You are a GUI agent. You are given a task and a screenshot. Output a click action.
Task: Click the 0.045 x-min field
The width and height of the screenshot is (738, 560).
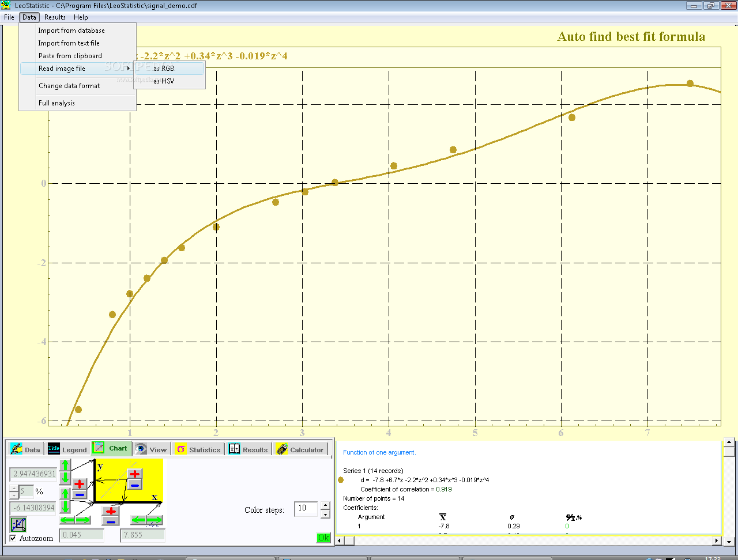(x=81, y=535)
